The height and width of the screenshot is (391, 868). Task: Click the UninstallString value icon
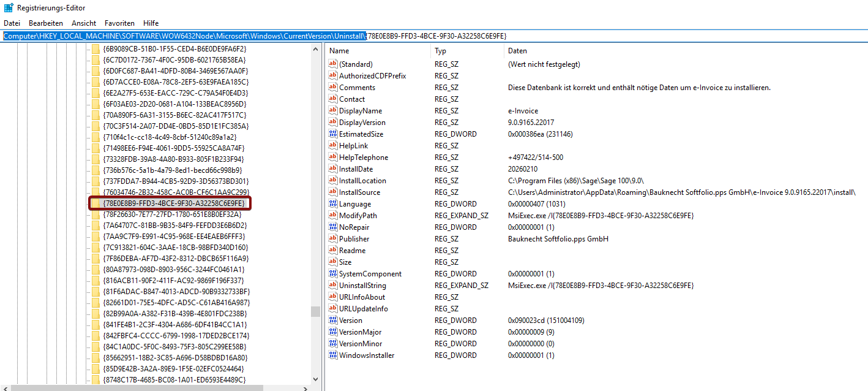click(333, 286)
